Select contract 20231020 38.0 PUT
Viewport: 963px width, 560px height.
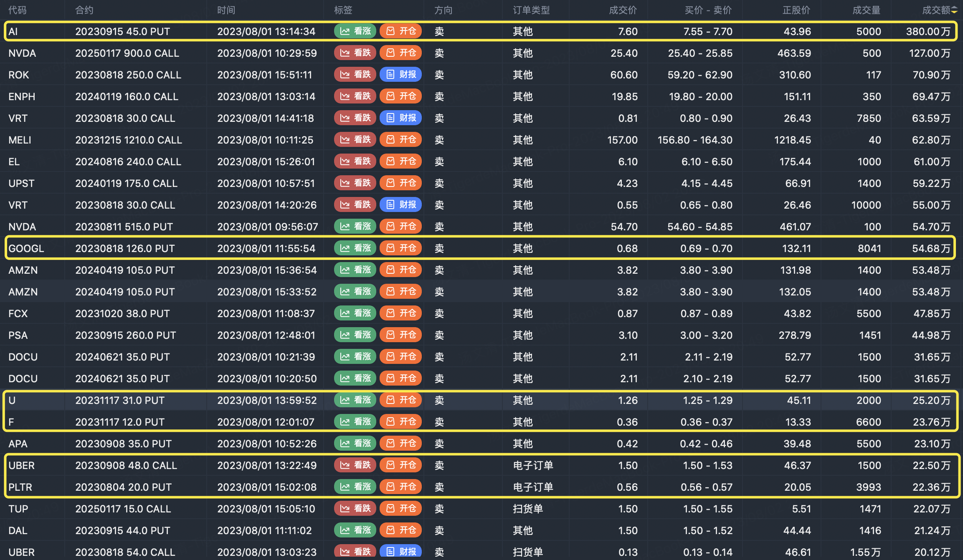pyautogui.click(x=122, y=313)
